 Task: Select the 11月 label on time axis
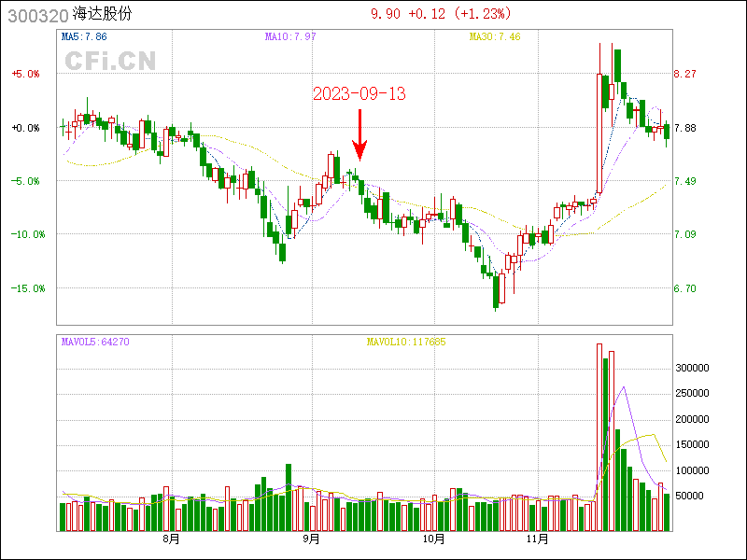point(536,539)
